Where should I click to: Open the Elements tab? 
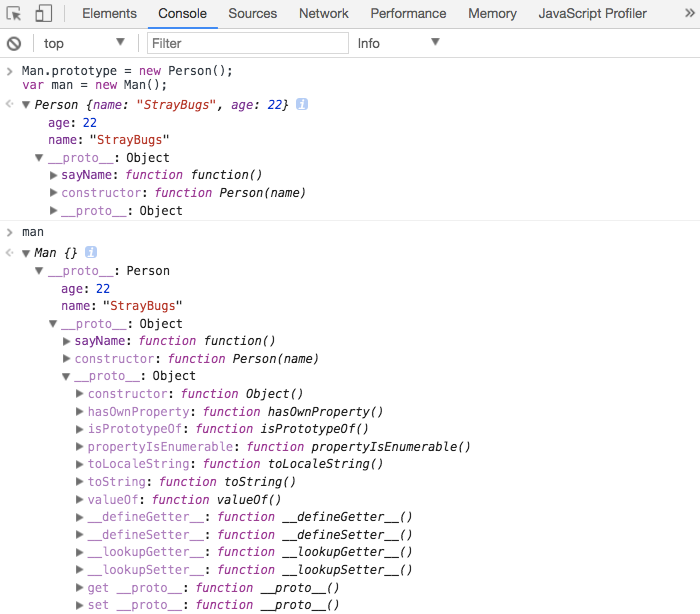[x=109, y=13]
